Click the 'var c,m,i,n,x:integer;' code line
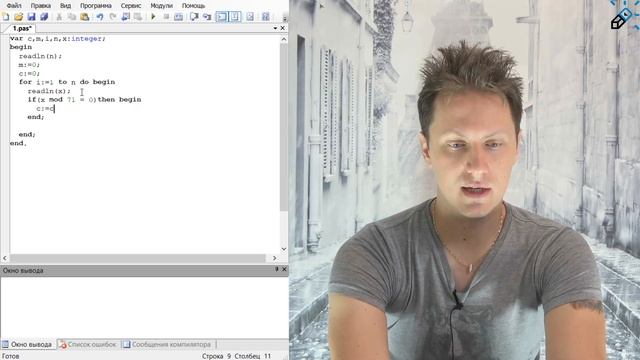The image size is (640, 360). tap(58, 38)
